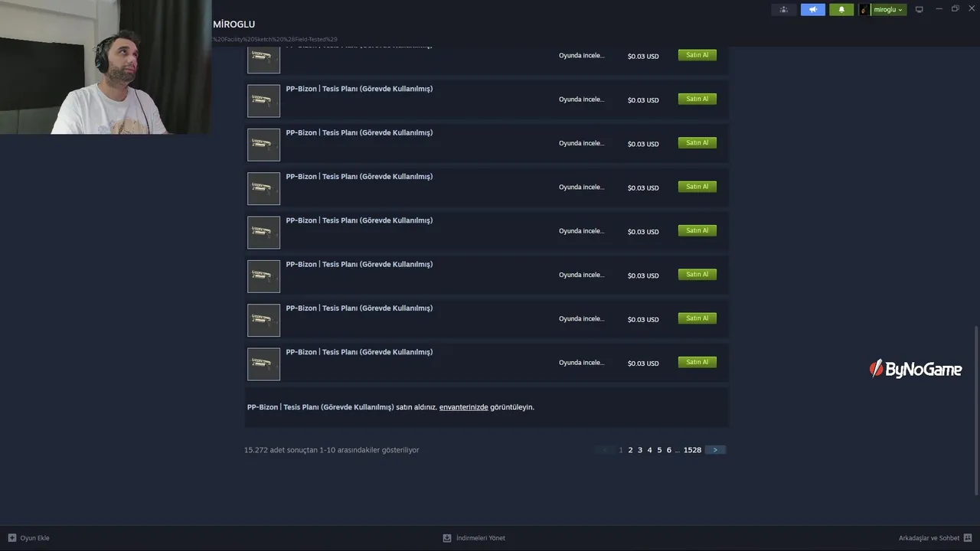980x551 pixels.
Task: Open Arkadaşlar ve Sohbet chat label
Action: 929,538
